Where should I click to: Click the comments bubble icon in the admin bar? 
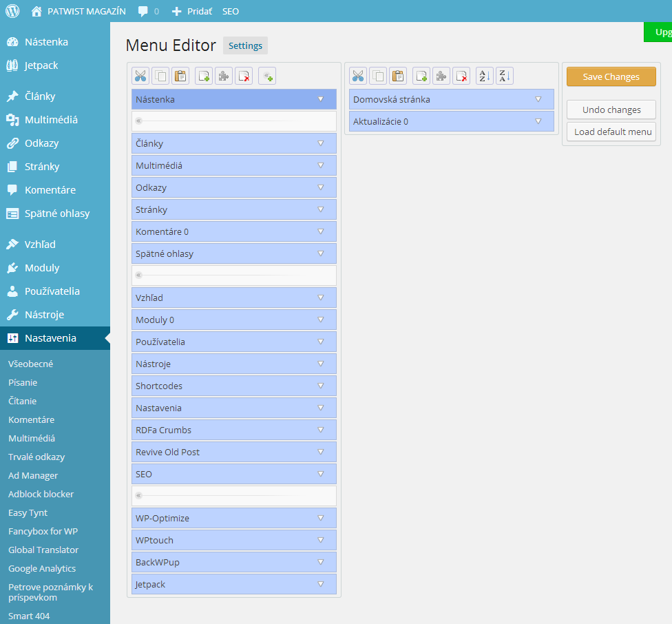click(x=143, y=12)
